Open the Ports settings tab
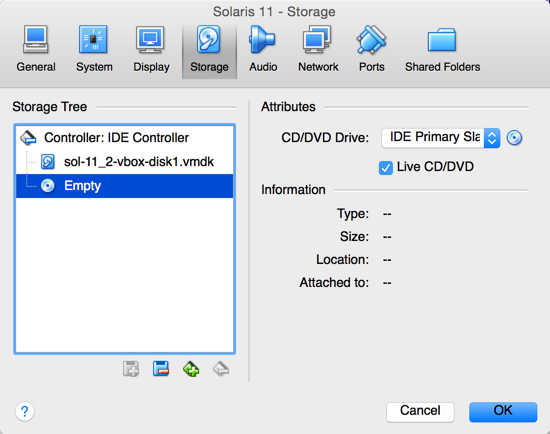Screen dimensions: 550x434 (x=371, y=49)
